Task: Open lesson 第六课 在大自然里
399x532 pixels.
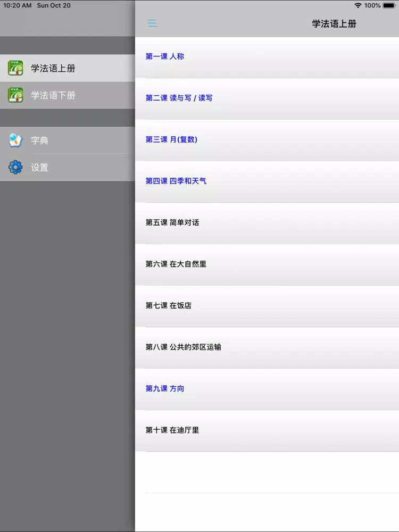Action: [267, 264]
